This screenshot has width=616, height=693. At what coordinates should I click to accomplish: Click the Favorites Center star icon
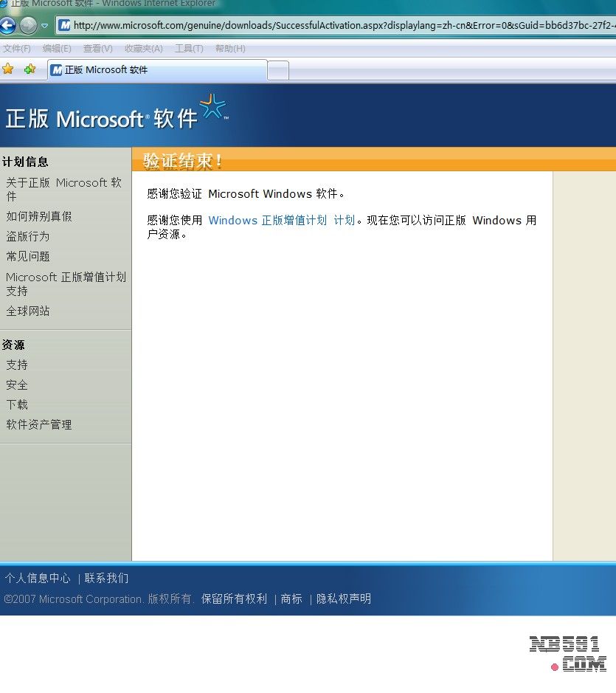[8, 69]
